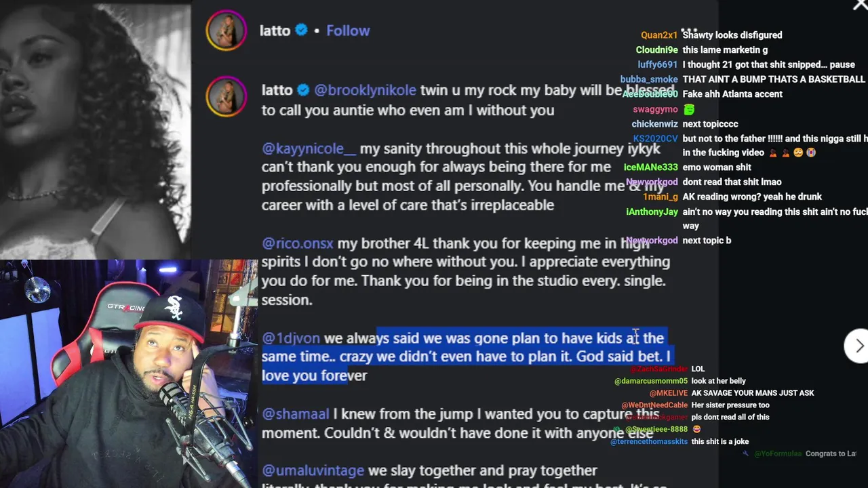
Task: Open the @1djvon mention
Action: pos(291,338)
